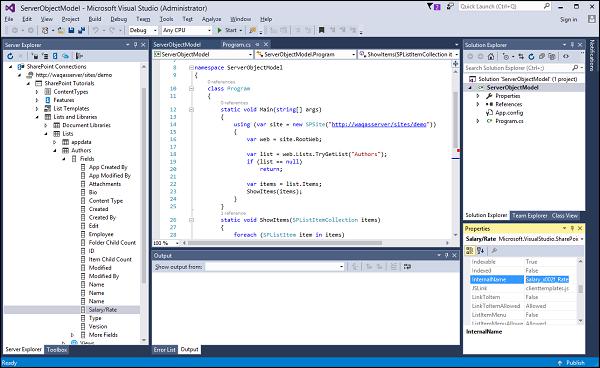Viewport: 600px width, 368px height.
Task: Click the Home icon in Solution Explorer
Action: click(491, 57)
